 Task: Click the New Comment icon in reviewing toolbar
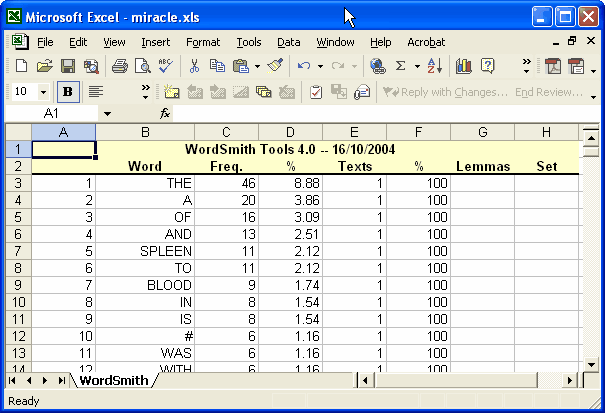click(x=172, y=92)
